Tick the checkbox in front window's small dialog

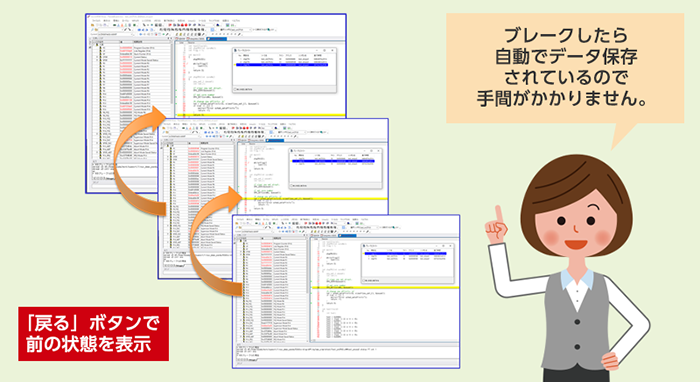[x=365, y=281]
